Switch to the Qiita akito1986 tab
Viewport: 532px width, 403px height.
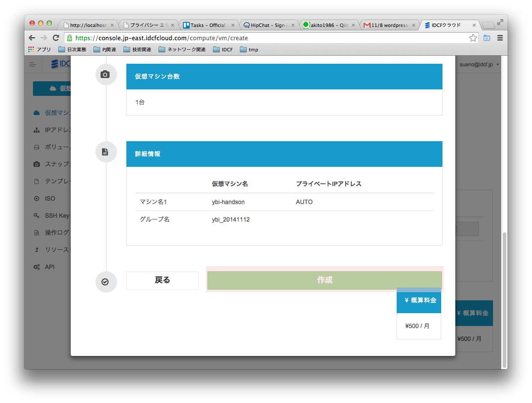[x=328, y=25]
